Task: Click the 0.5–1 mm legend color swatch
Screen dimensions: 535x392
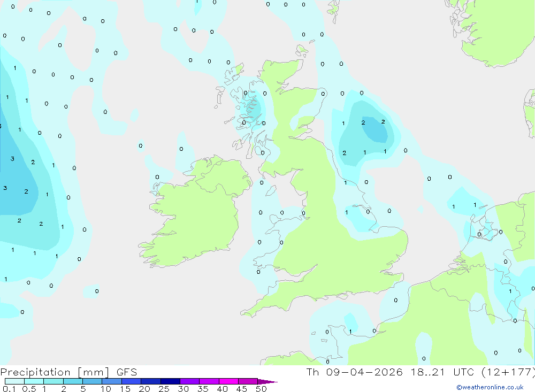Action: click(x=34, y=381)
